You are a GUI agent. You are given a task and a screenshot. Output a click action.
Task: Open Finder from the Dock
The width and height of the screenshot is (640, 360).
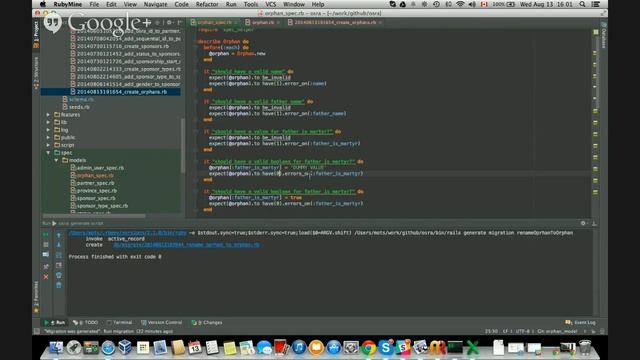click(x=56, y=347)
